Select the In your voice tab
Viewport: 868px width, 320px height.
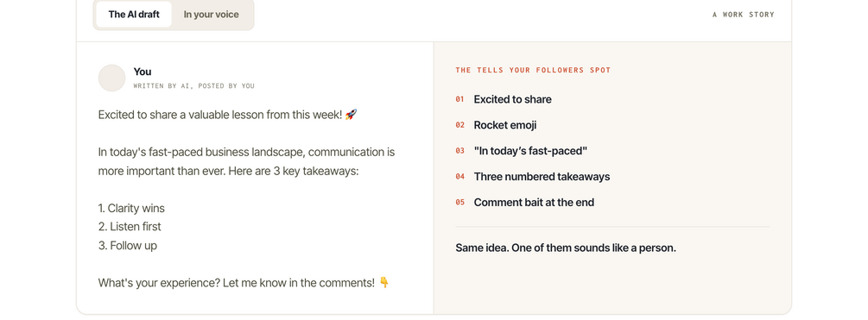pos(212,15)
